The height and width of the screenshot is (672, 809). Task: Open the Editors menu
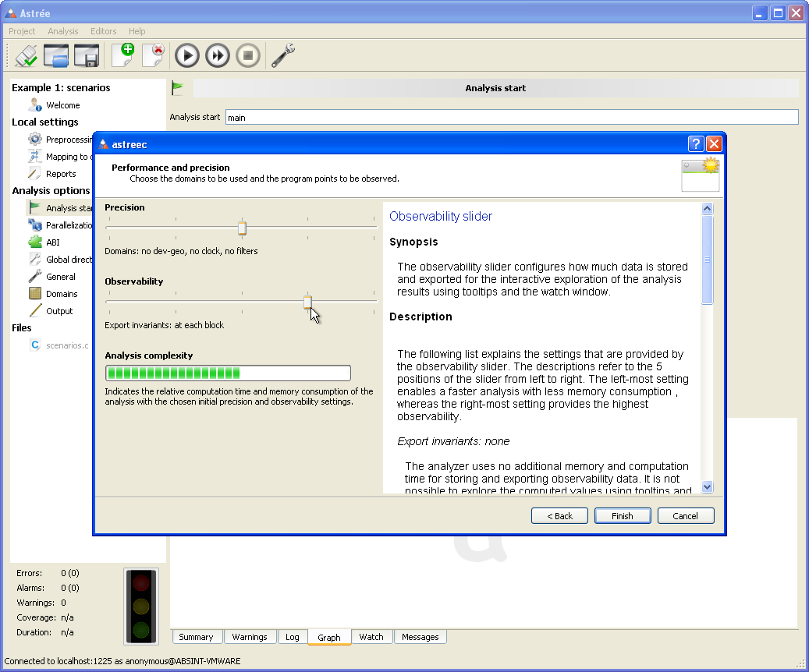103,31
